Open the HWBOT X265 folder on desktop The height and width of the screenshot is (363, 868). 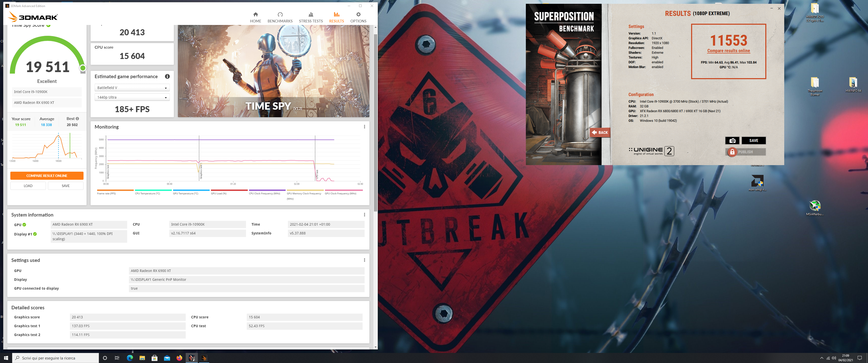[815, 13]
